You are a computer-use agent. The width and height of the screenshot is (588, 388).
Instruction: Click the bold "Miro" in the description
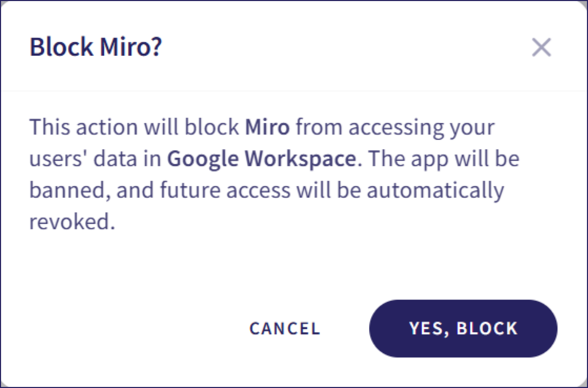point(267,127)
